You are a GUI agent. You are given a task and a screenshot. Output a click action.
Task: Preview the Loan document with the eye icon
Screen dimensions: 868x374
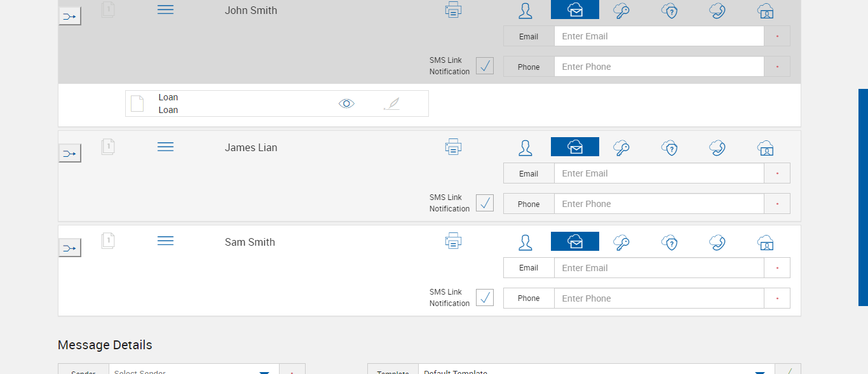[346, 104]
